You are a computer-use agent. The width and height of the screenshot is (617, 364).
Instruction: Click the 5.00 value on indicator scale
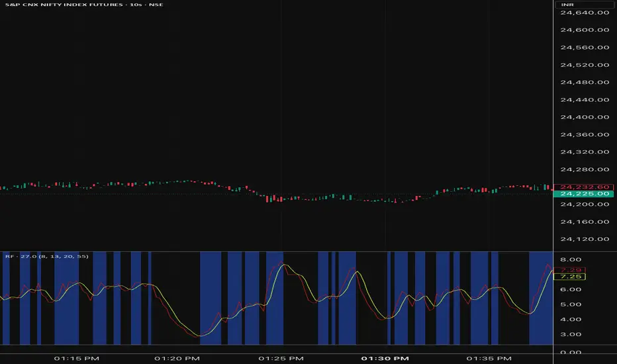571,304
